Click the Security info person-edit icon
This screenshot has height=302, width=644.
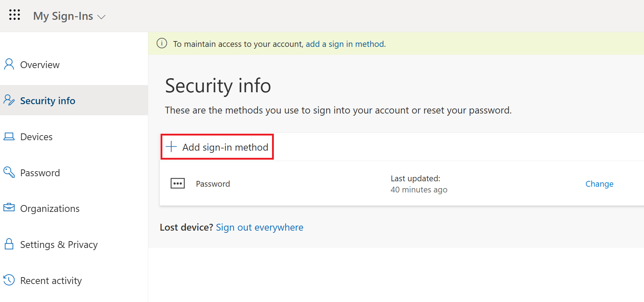pyautogui.click(x=9, y=100)
